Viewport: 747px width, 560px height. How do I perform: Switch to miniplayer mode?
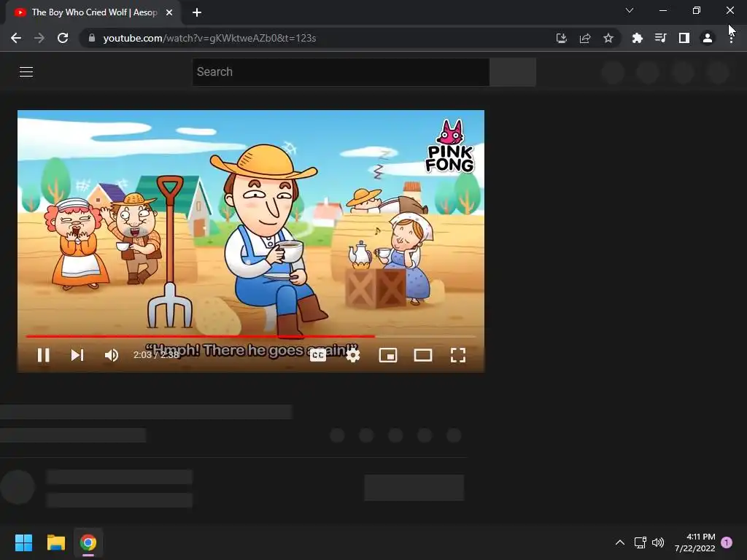point(388,355)
